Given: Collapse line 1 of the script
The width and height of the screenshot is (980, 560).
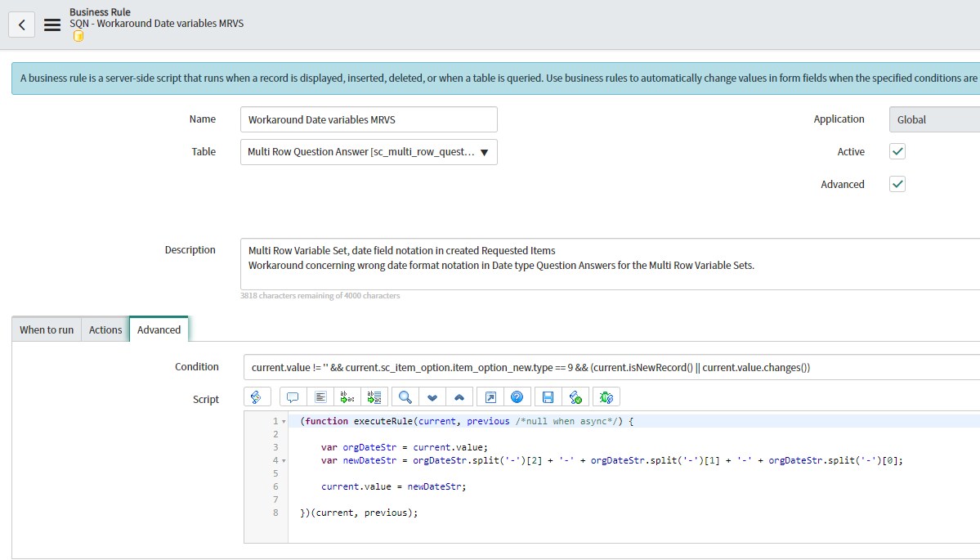Looking at the screenshot, I should [282, 419].
